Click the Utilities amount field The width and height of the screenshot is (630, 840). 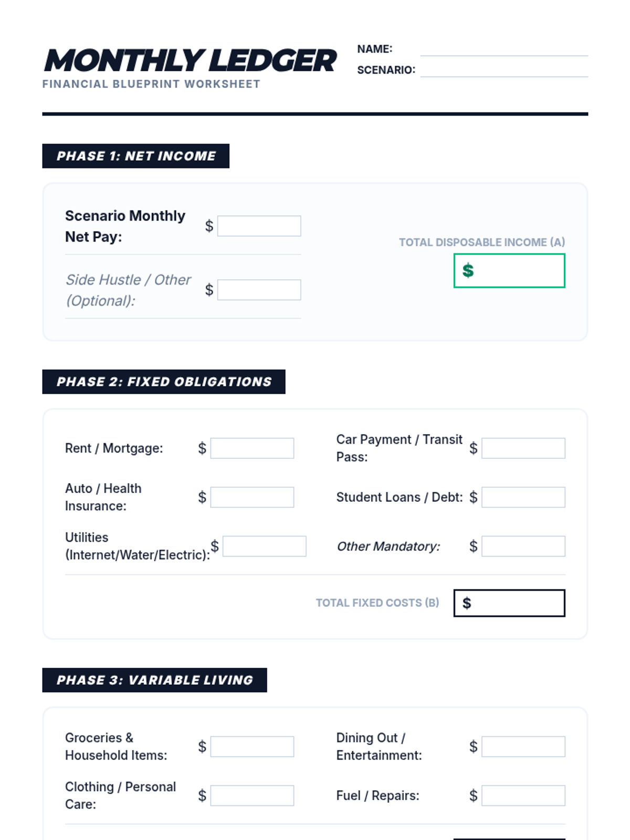pos(264,547)
